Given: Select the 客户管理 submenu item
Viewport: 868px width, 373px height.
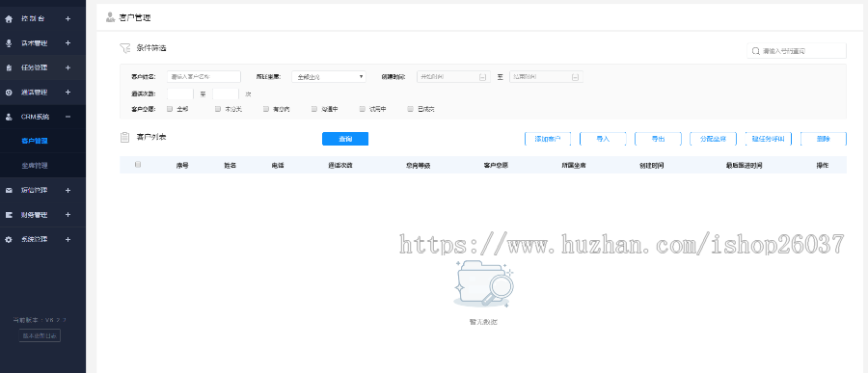Looking at the screenshot, I should 35,141.
